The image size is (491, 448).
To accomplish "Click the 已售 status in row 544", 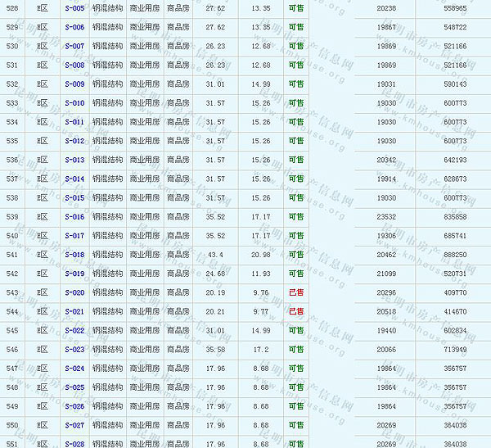I will coord(295,312).
